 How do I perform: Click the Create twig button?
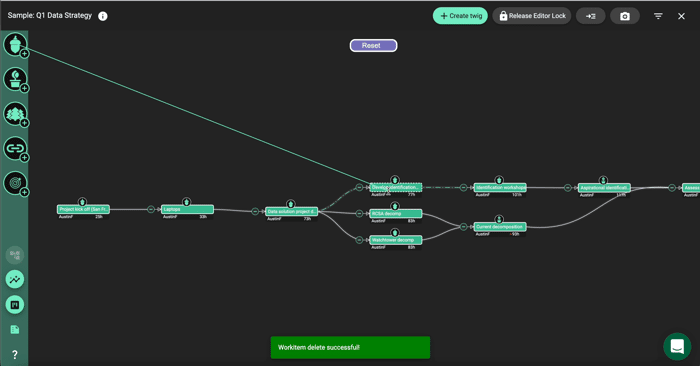[x=460, y=16]
